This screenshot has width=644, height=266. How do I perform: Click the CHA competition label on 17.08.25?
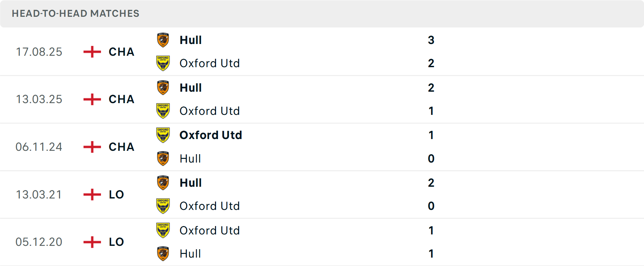coord(121,52)
